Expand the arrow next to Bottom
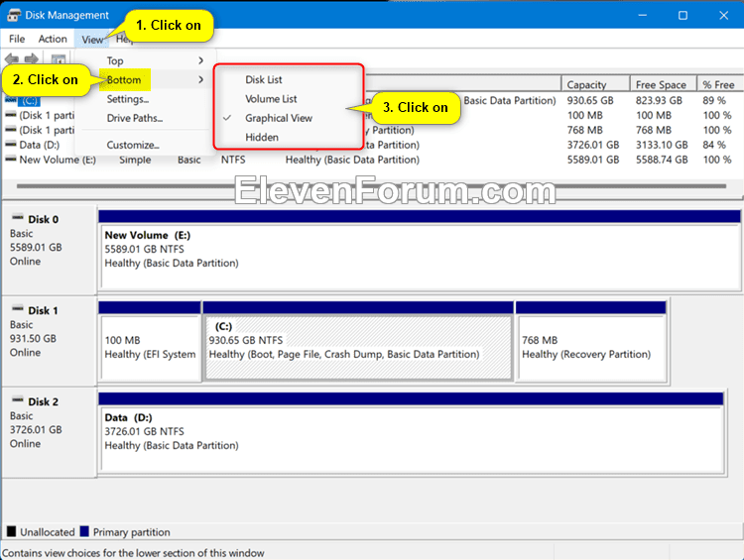This screenshot has height=560, width=744. 200,79
